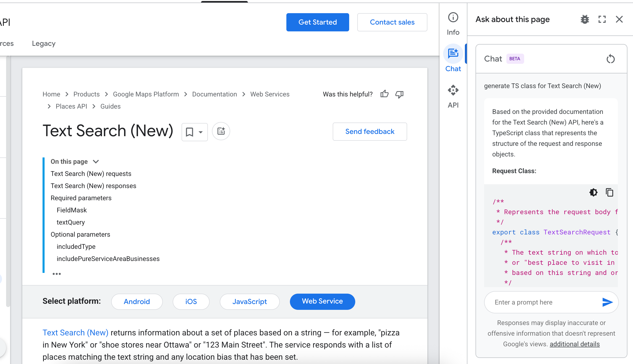Jump to FieldMask section

72,210
